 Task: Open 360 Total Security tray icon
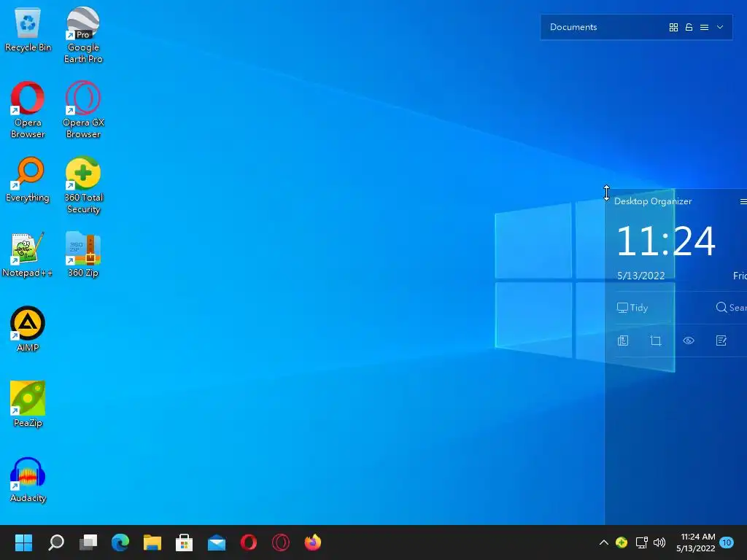coord(622,542)
